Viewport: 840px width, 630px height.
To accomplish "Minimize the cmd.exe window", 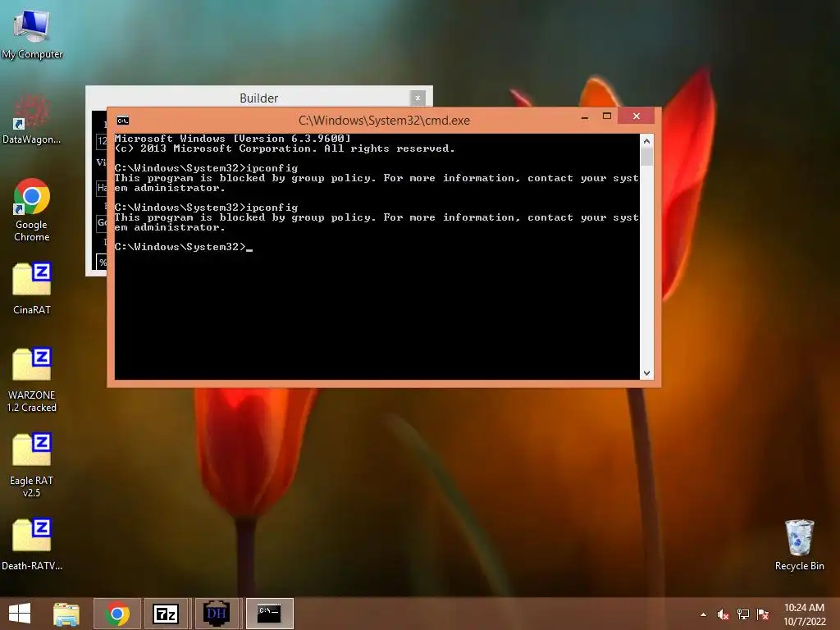I will [x=585, y=116].
